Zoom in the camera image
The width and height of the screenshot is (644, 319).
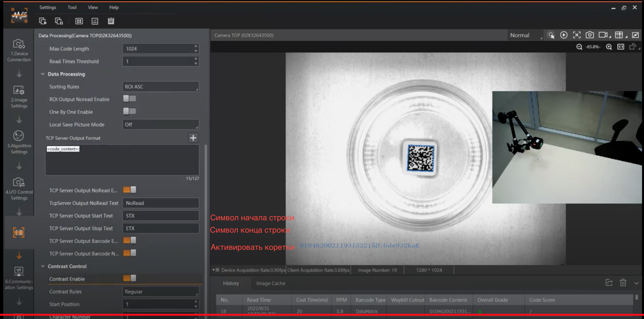(609, 47)
